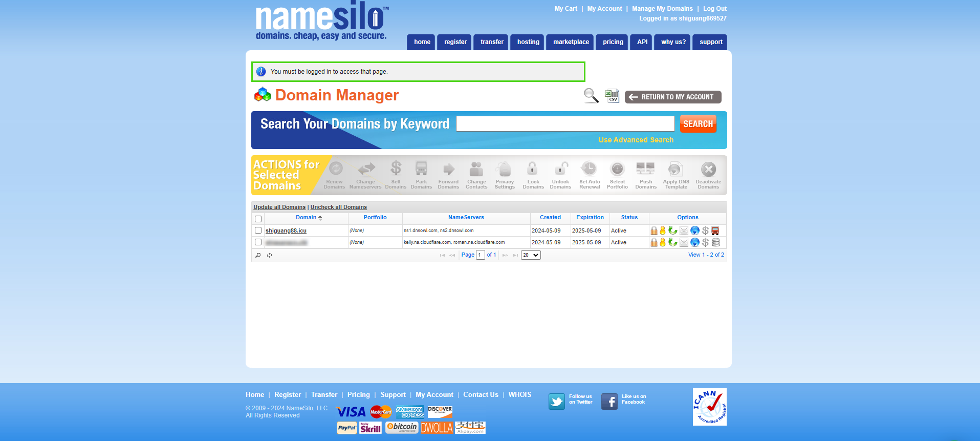The image size is (980, 441).
Task: Click the domain keyword search input field
Action: point(565,123)
